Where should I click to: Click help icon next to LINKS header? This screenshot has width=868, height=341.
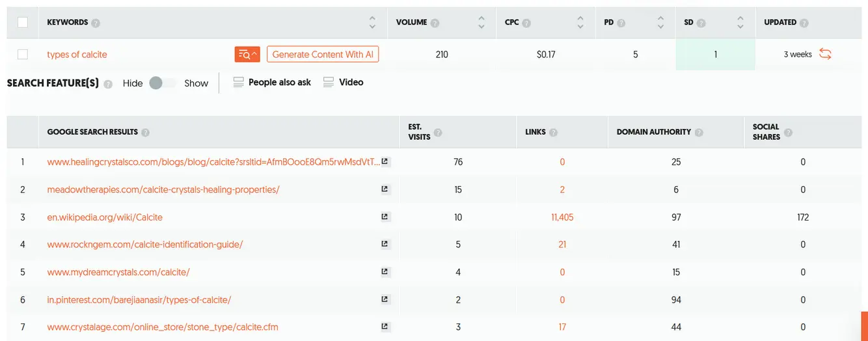click(553, 132)
